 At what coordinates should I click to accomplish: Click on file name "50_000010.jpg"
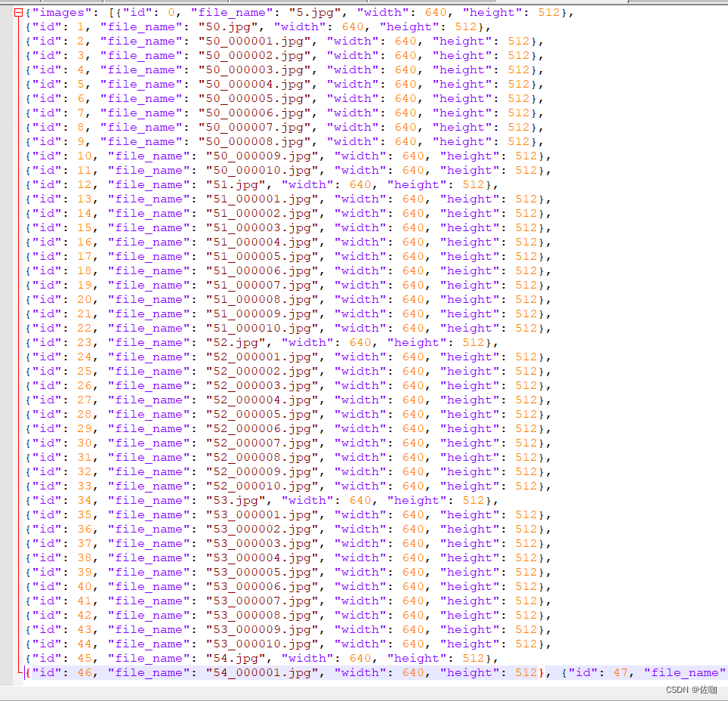tap(261, 171)
